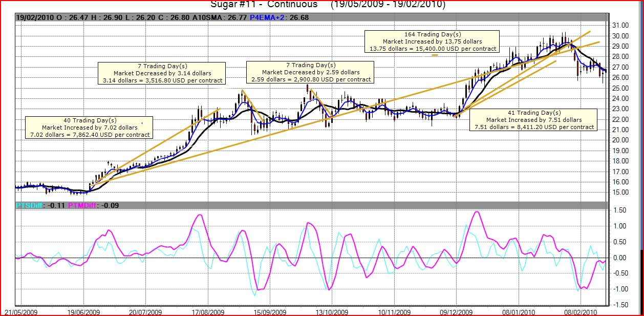Screen dimensions: 644x316
Task: Select the 7 day 3.14 dollars decrease note
Action: [x=161, y=73]
